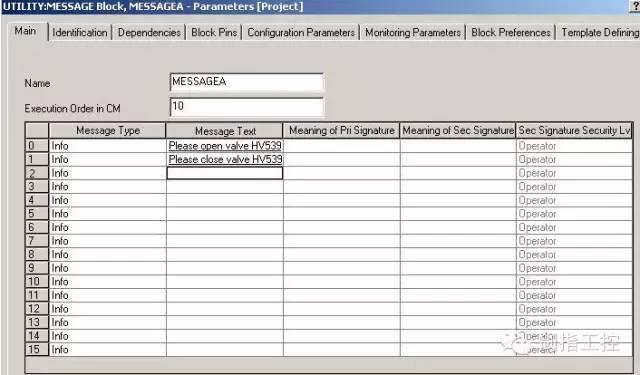Screen dimensions: 640x375
Task: Select row header 15
Action: pos(37,349)
